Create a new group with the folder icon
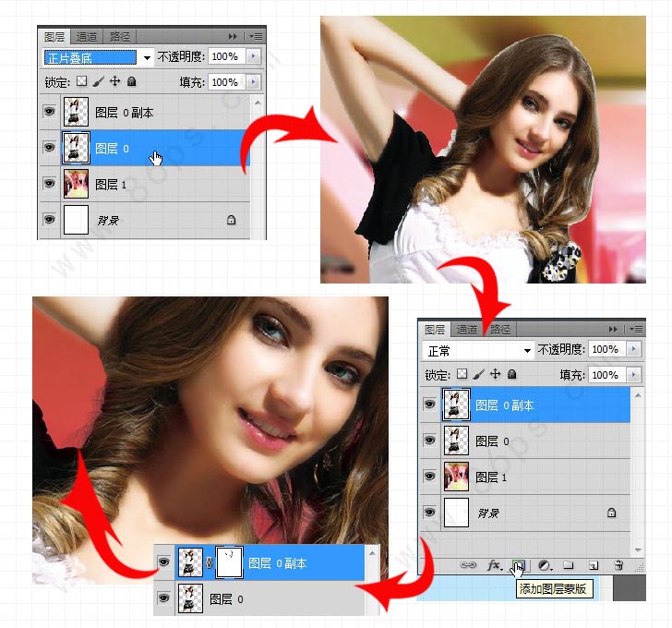Screen dimensions: 672x628 [569, 565]
